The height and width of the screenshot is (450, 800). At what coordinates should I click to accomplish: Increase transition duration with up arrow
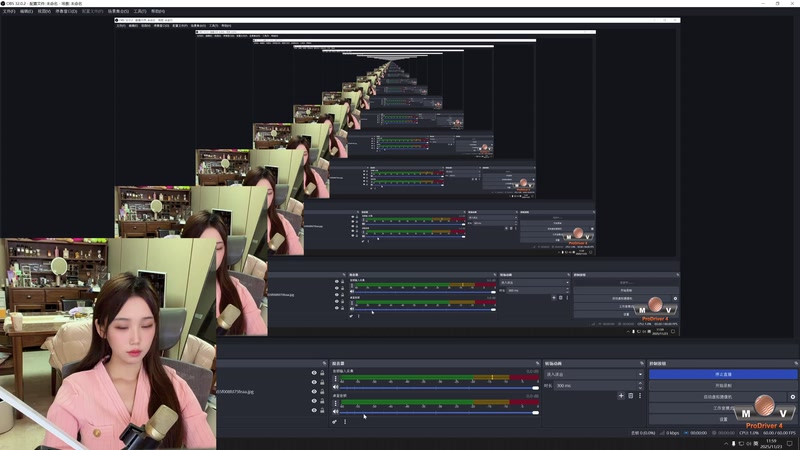[640, 383]
